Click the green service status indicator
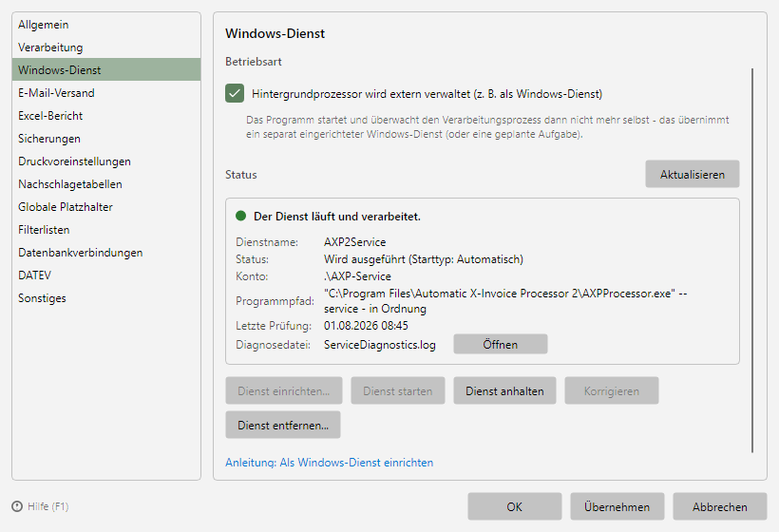 241,216
